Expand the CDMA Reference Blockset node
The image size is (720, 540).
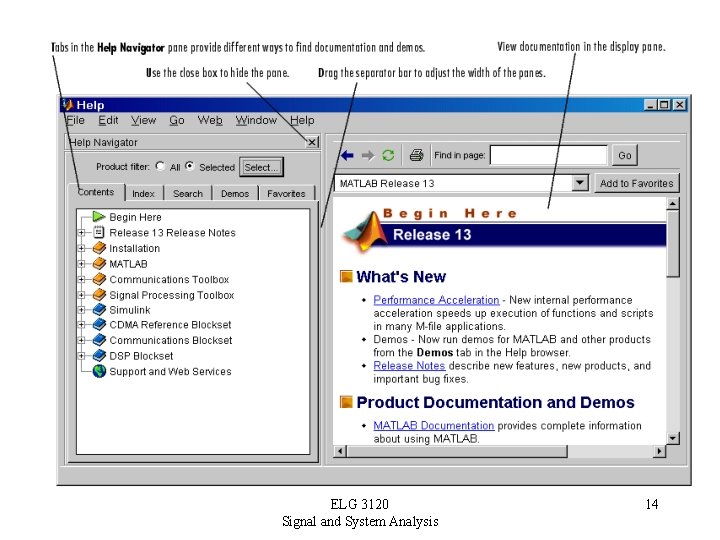point(82,325)
